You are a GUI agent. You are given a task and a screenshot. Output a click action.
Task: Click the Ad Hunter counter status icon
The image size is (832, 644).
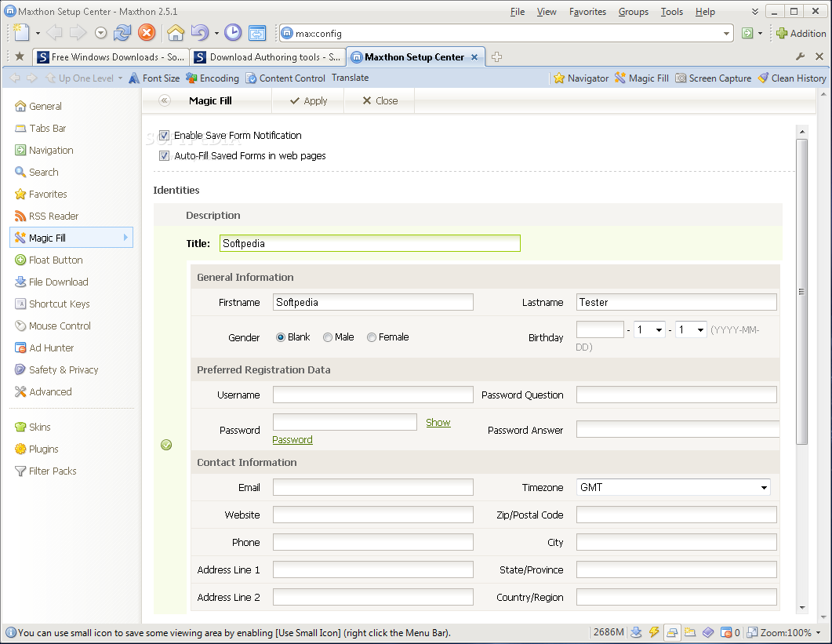(x=730, y=632)
